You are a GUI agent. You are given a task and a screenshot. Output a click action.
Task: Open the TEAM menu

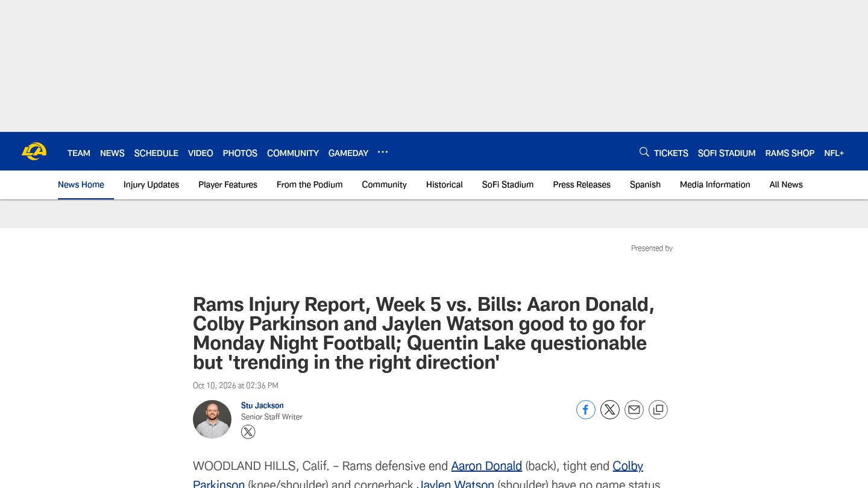coord(79,153)
